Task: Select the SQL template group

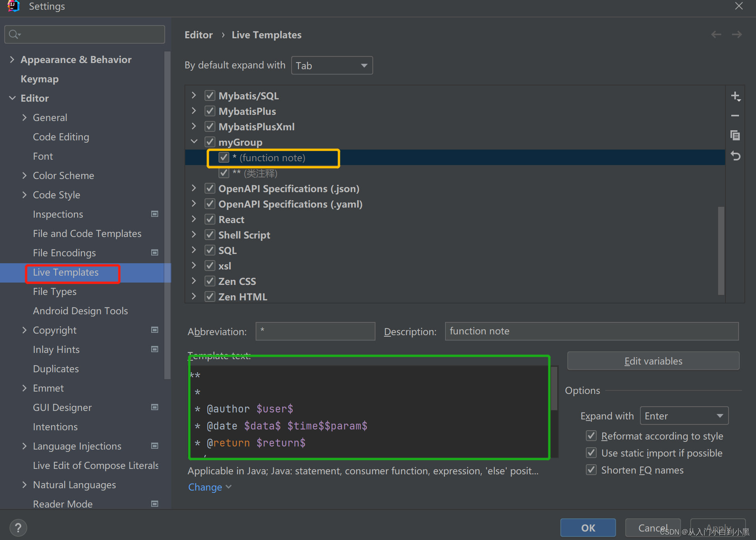Action: pos(227,250)
